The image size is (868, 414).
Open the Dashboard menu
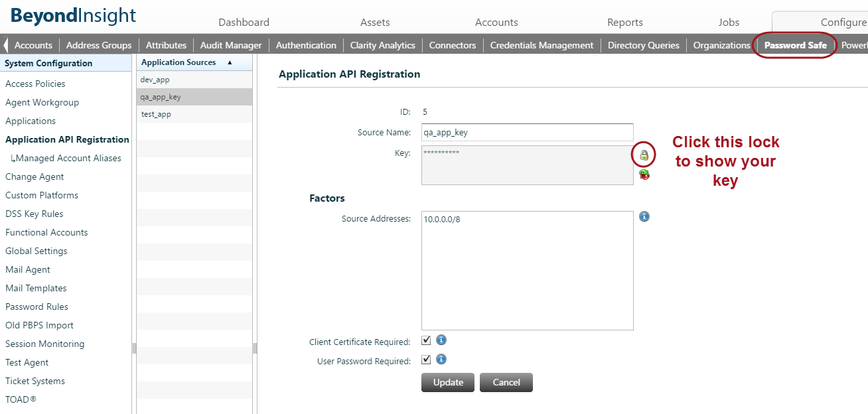pyautogui.click(x=244, y=22)
